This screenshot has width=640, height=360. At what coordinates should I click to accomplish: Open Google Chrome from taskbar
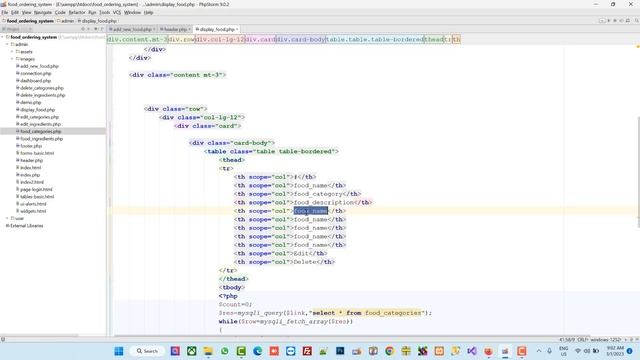pyautogui.click(x=389, y=351)
